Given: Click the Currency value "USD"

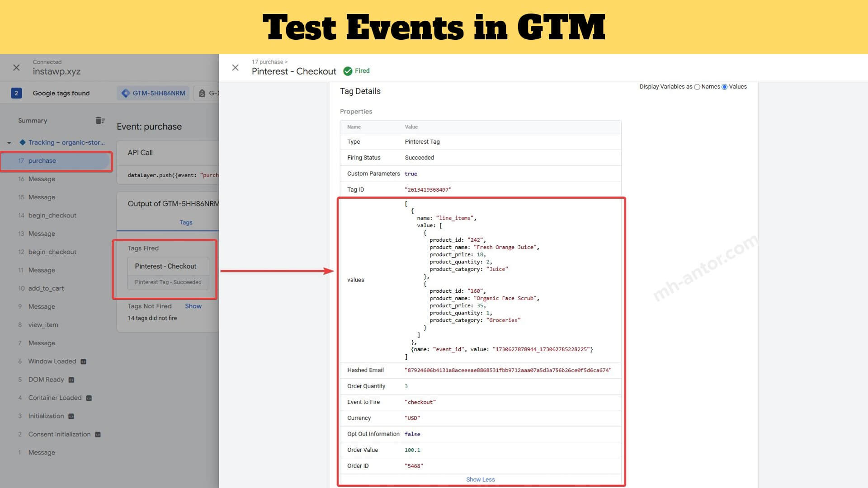Looking at the screenshot, I should pyautogui.click(x=412, y=418).
